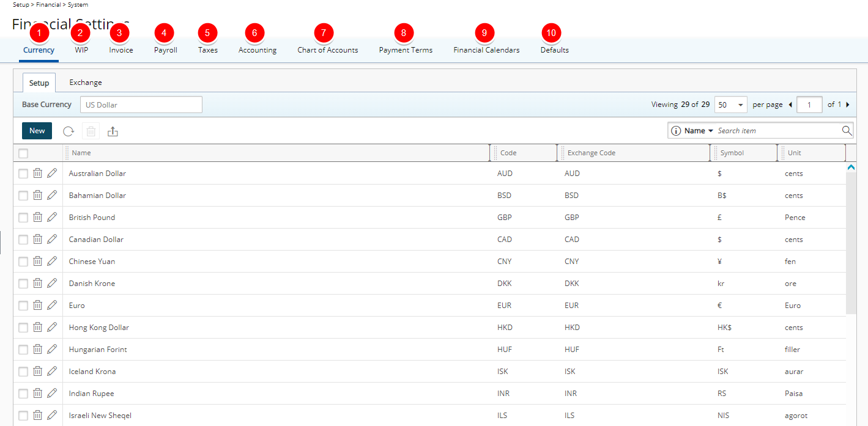Click the Refresh icon next to New
The image size is (868, 426).
69,131
